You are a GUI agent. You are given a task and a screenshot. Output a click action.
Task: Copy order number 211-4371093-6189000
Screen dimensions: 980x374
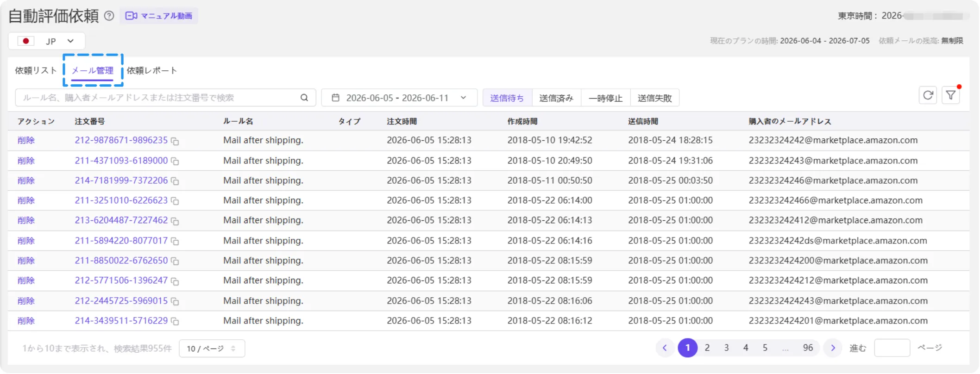(x=175, y=161)
